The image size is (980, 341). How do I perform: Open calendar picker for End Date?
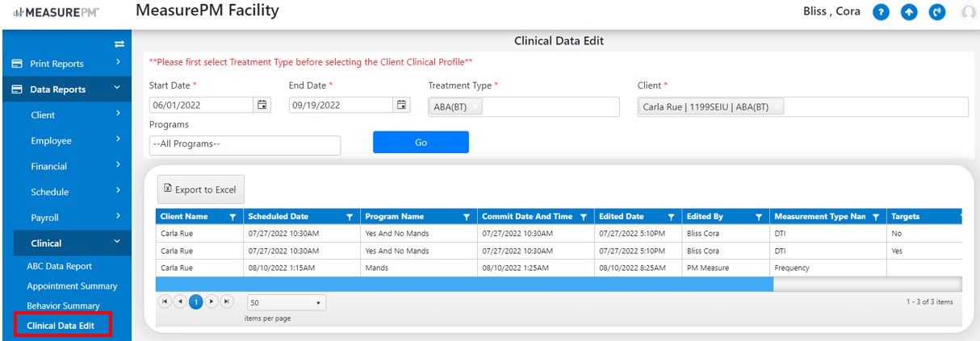tap(401, 105)
